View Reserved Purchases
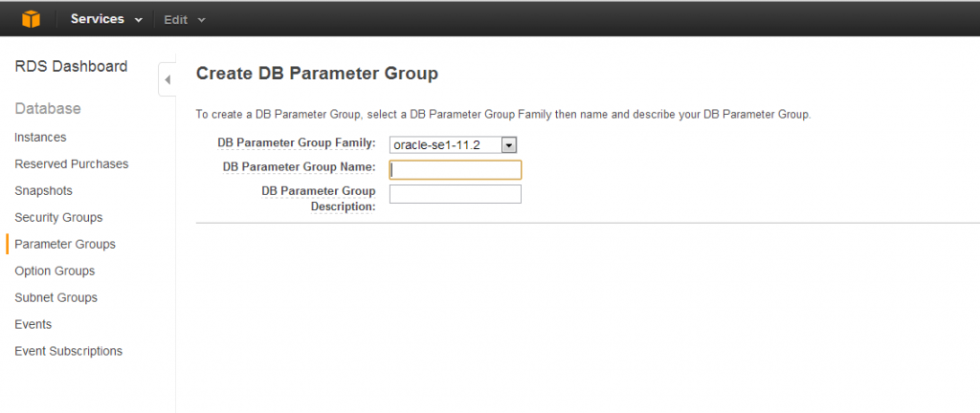The width and height of the screenshot is (980, 413). point(72,164)
